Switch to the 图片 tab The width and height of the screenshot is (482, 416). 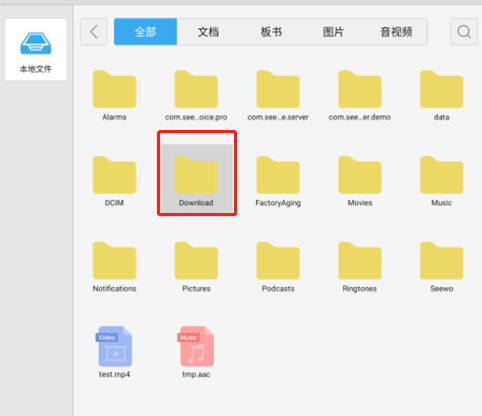click(x=333, y=32)
